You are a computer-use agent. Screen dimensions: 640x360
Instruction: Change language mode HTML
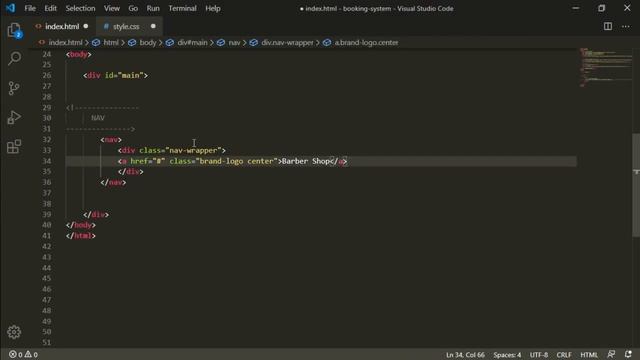point(589,355)
